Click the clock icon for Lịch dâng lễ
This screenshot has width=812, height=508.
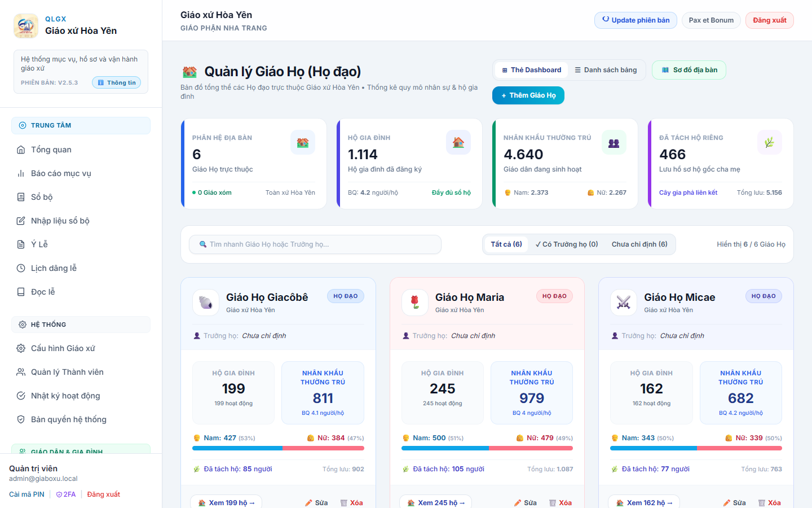point(21,268)
